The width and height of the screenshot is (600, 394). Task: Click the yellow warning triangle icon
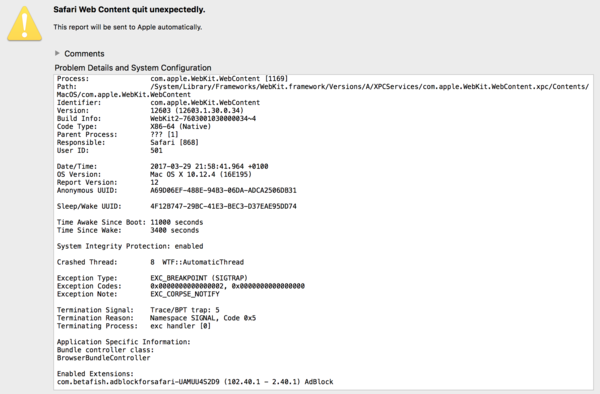pos(24,24)
